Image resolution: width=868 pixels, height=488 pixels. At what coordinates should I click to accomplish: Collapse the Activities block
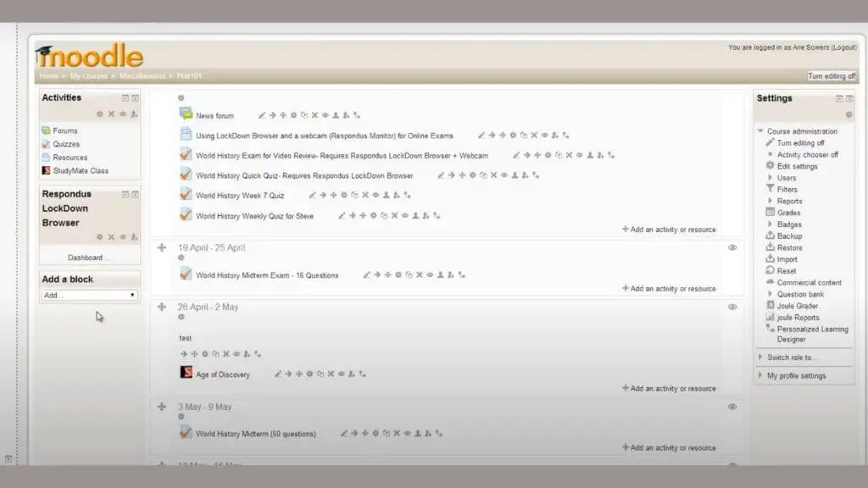click(x=125, y=98)
